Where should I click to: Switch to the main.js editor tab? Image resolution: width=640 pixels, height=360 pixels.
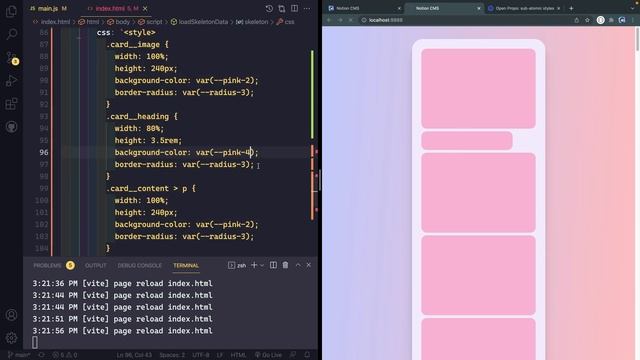48,8
